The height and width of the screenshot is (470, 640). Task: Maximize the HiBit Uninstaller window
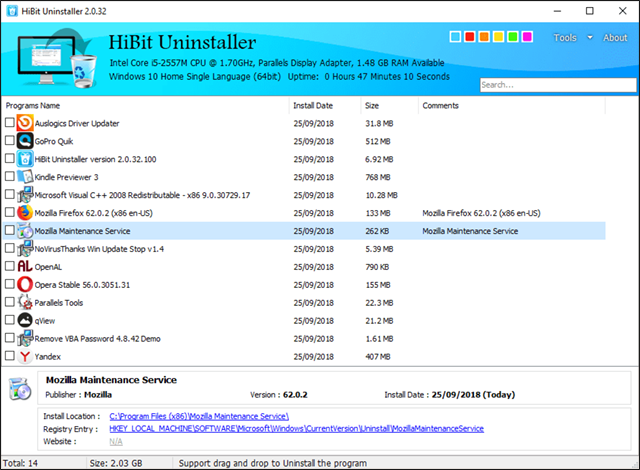pyautogui.click(x=590, y=11)
